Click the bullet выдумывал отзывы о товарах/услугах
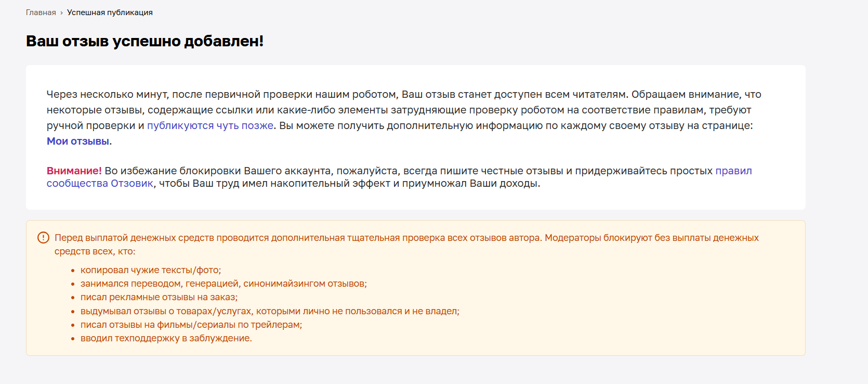This screenshot has height=384, width=868. click(x=270, y=311)
